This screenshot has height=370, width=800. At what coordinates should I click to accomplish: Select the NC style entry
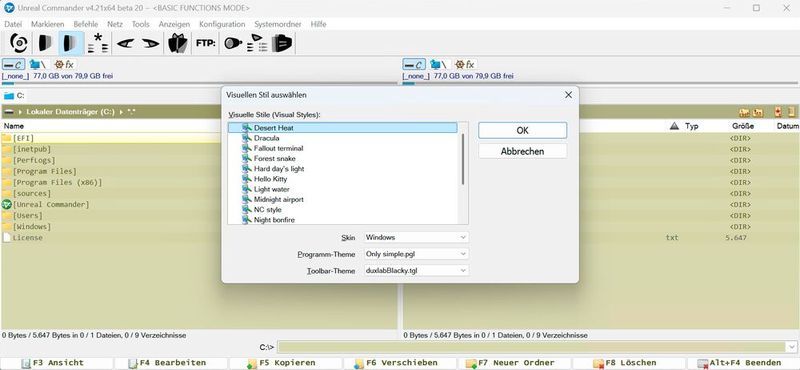click(x=267, y=209)
